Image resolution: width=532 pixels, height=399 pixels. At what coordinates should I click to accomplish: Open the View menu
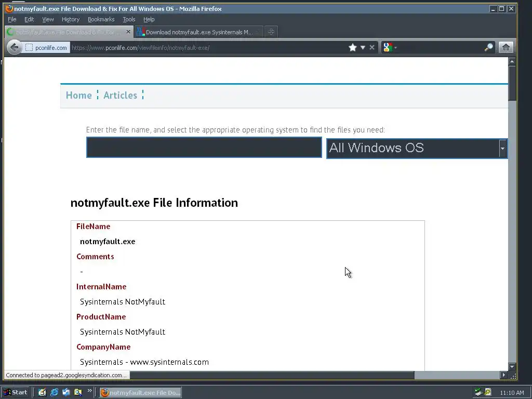[x=48, y=19]
